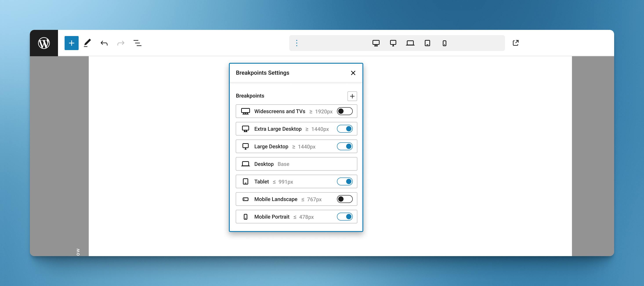Enable Widescreens and TVs breakpoint

coord(344,111)
